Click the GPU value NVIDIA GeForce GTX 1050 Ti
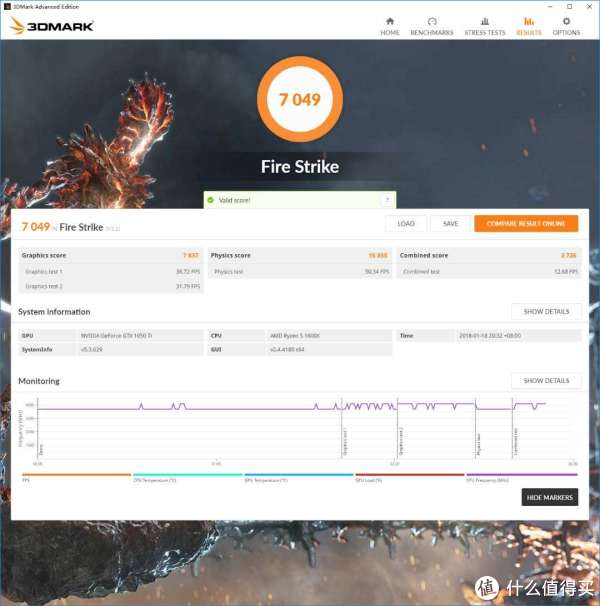The image size is (600, 606). tap(116, 335)
